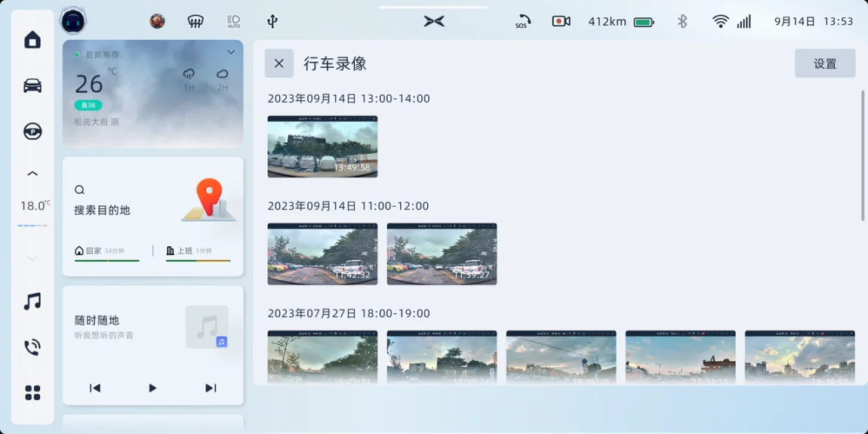Image resolution: width=868 pixels, height=434 pixels.
Task: Click the 搜索目的地 search destination field
Action: point(103,210)
